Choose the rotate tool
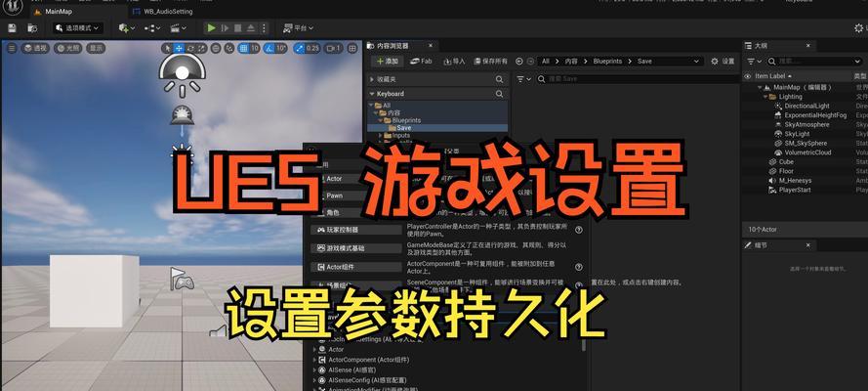The width and height of the screenshot is (868, 391). [190, 48]
